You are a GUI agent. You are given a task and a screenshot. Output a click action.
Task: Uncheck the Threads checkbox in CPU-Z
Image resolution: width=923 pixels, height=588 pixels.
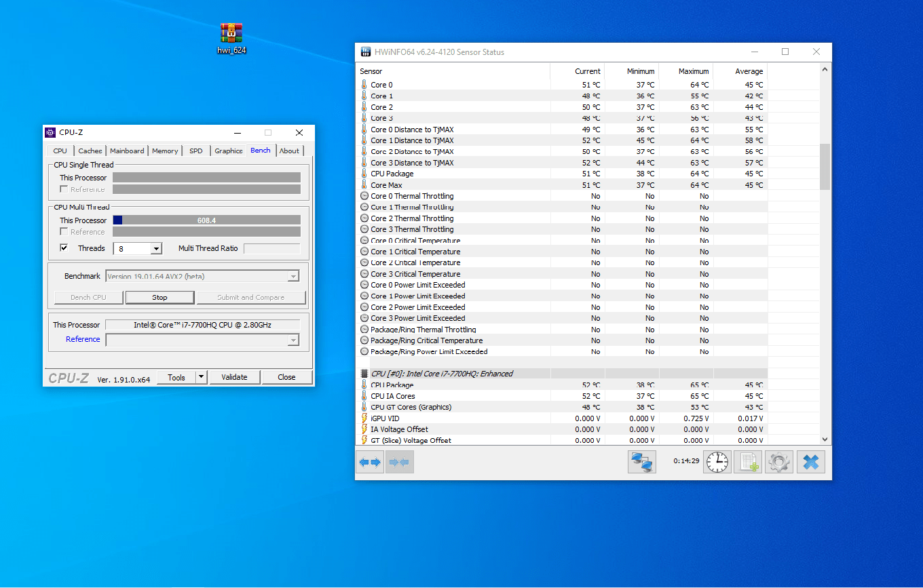tap(64, 248)
